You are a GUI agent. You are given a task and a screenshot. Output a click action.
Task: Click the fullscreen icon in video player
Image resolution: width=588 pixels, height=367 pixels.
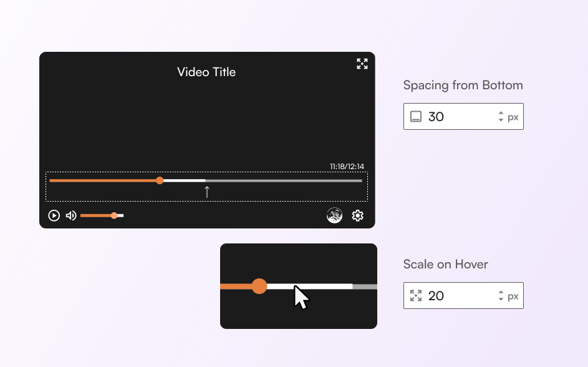coord(362,64)
